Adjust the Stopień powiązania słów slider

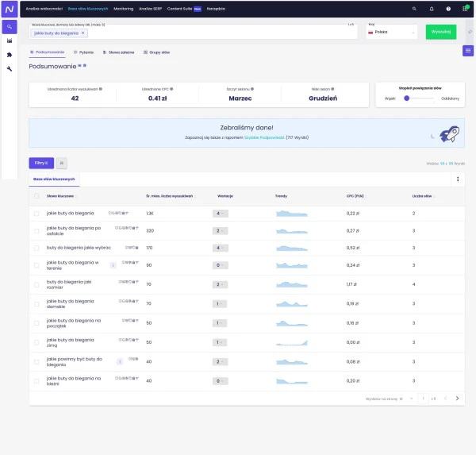[407, 98]
